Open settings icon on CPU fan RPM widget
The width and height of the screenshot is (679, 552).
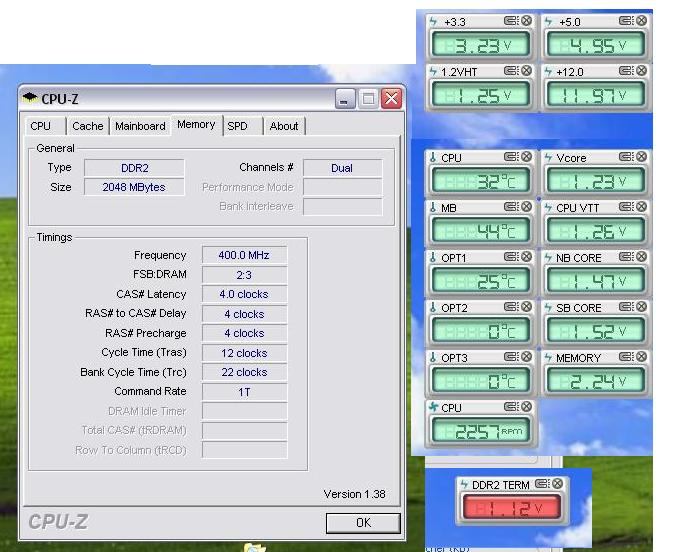point(511,407)
